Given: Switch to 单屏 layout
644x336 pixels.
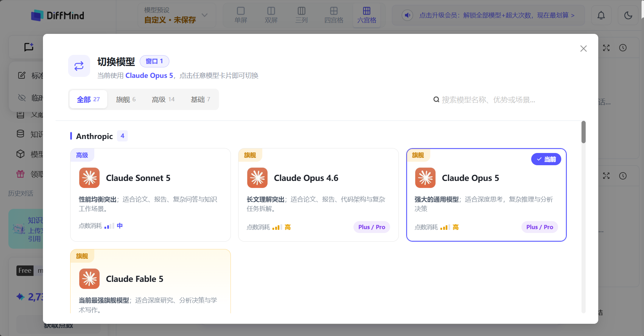Looking at the screenshot, I should (x=241, y=15).
